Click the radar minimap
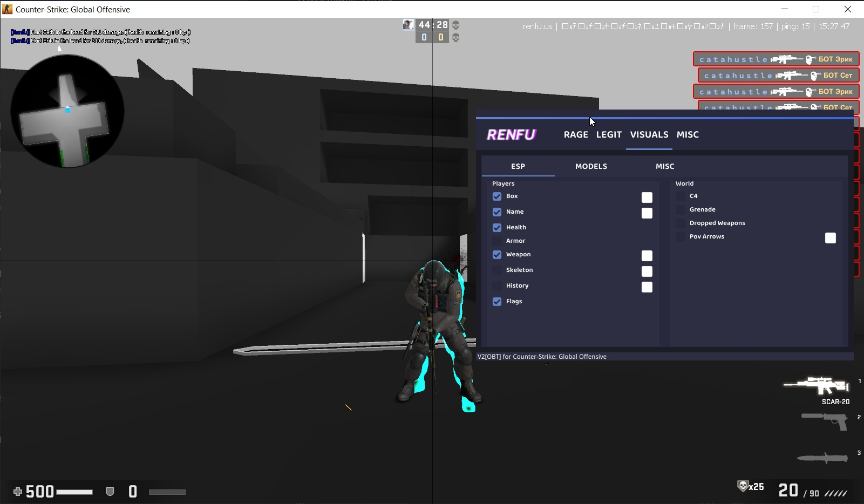864x504 pixels. [x=67, y=111]
